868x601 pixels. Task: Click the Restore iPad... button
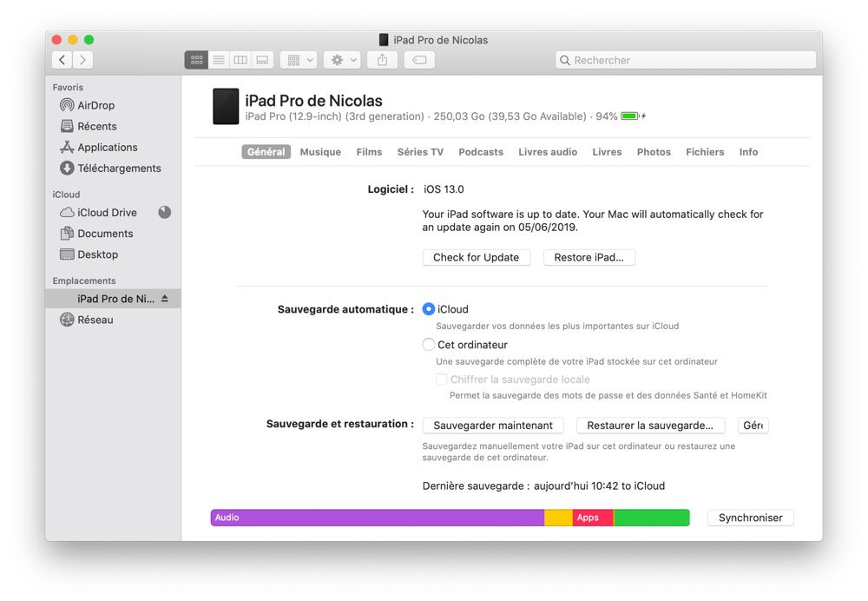point(589,258)
